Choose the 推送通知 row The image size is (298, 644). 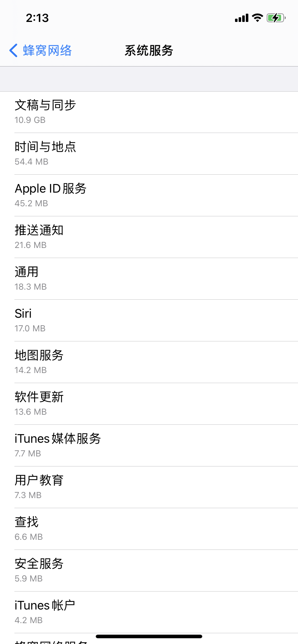click(x=149, y=237)
